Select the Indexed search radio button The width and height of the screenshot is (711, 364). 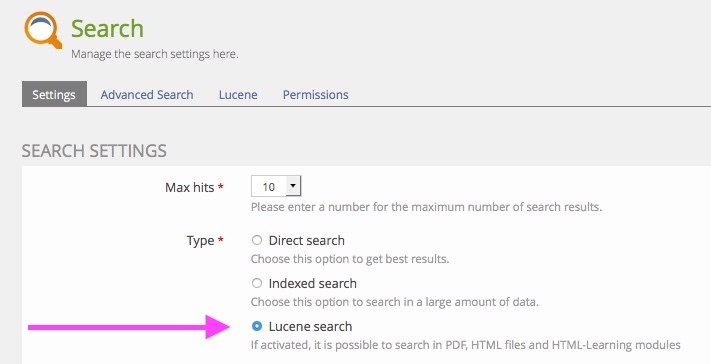(257, 283)
